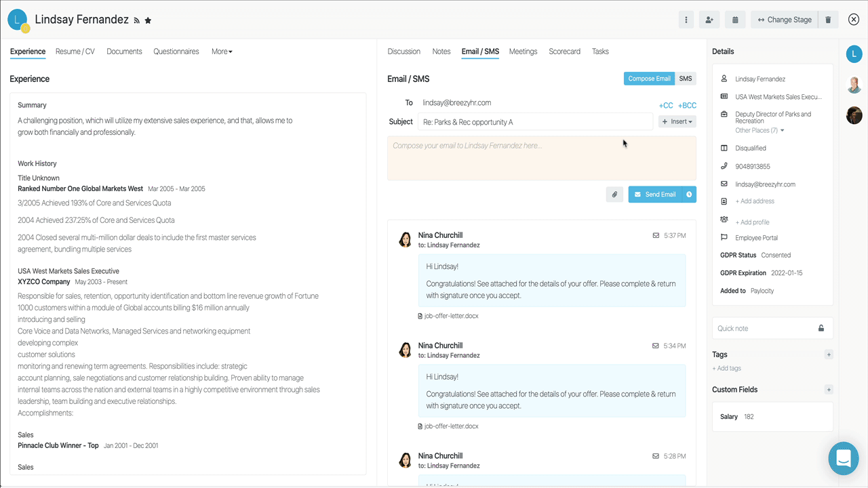
Task: Click the person icon beside Lindsay Fernandez in Details
Action: [x=724, y=79]
